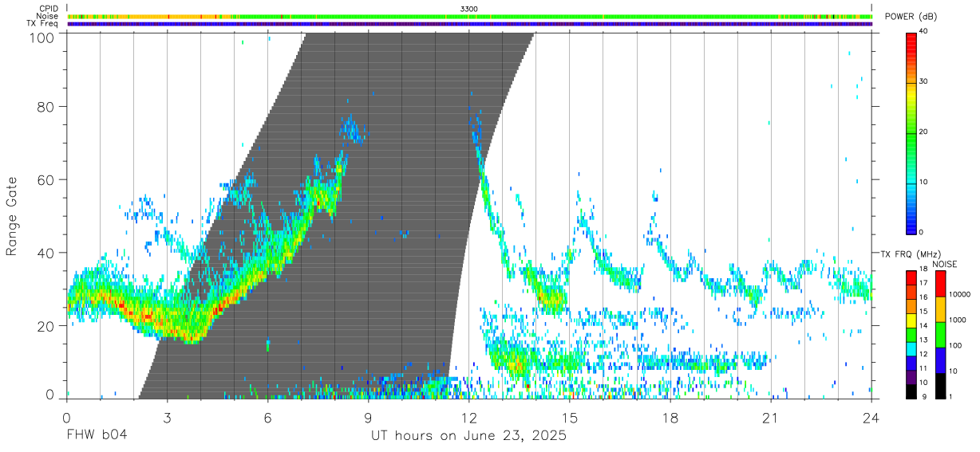Click Range Gate axis tick 40
Image resolution: width=980 pixels, height=452 pixels.
(x=46, y=254)
